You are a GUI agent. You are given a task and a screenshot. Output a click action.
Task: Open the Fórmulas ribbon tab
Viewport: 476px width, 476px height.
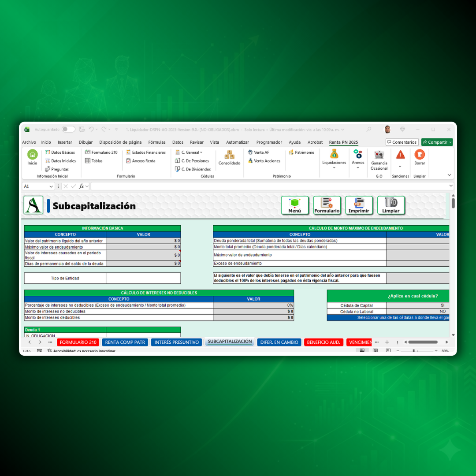point(157,142)
